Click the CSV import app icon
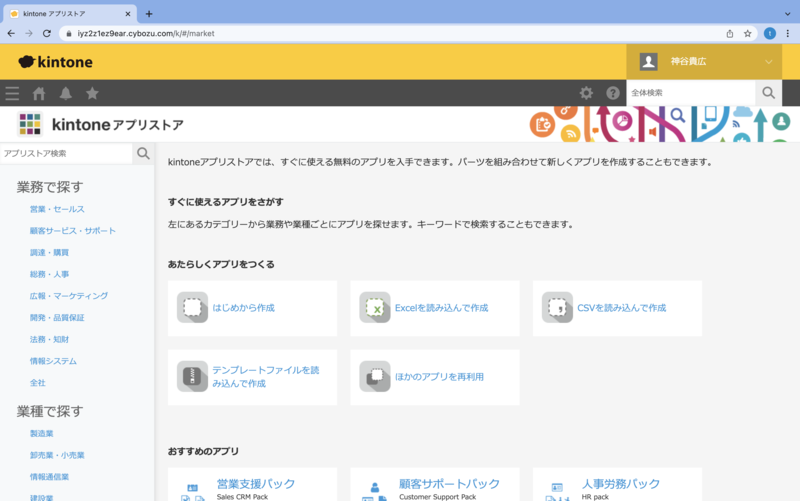The height and width of the screenshot is (501, 800). click(557, 307)
